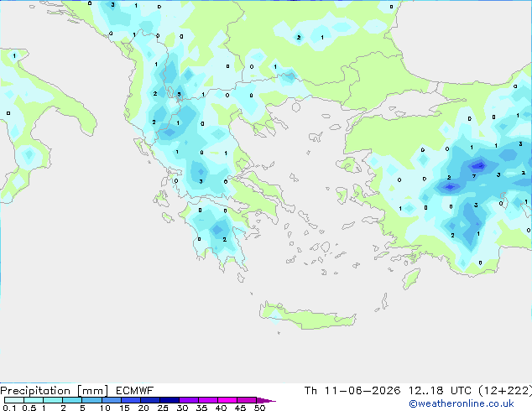
Task: Click the 'ECMWF' model label
Action: 135,391
